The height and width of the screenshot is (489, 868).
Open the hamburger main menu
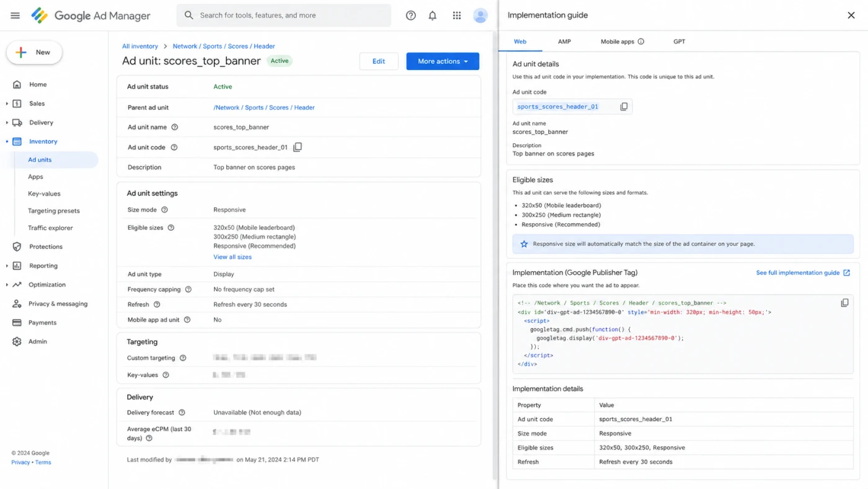point(15,16)
